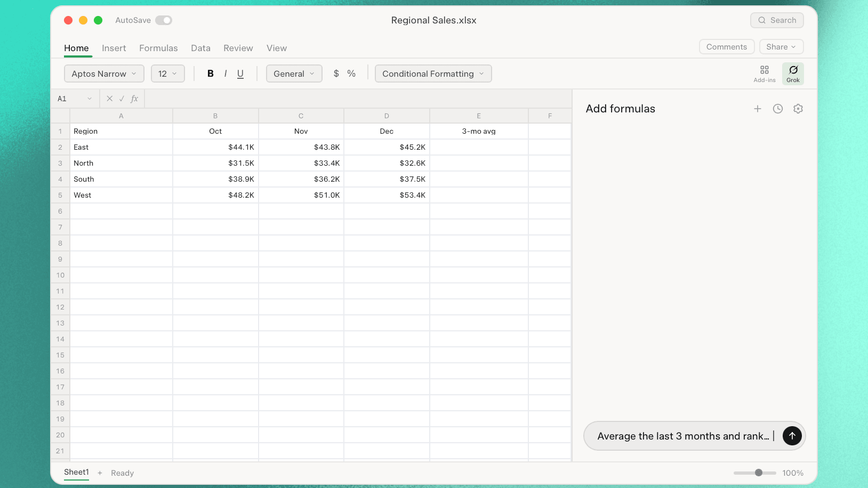Open the insert function fx dialog
The width and height of the screenshot is (868, 488).
pyautogui.click(x=134, y=99)
